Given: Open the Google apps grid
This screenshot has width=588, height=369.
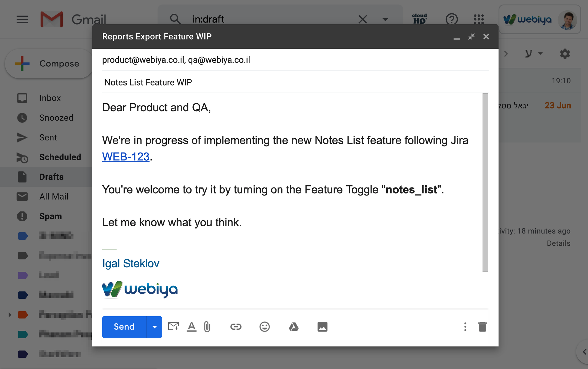Looking at the screenshot, I should (x=479, y=19).
